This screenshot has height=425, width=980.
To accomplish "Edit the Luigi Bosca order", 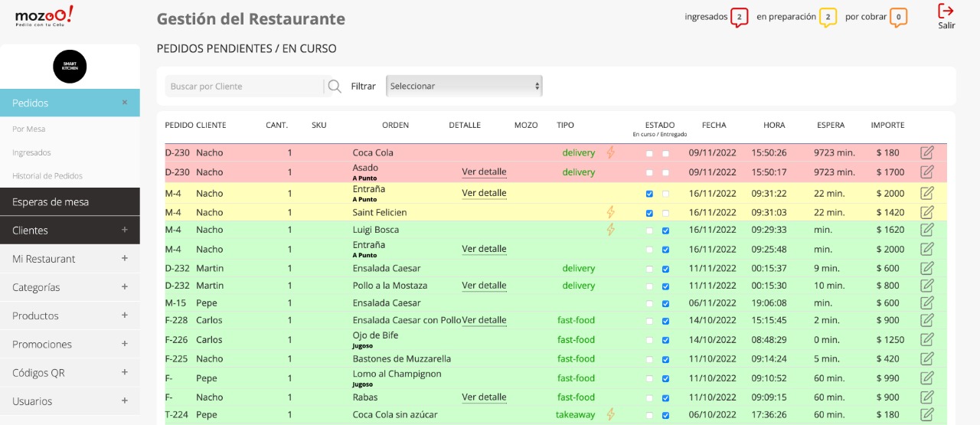I will click(927, 230).
